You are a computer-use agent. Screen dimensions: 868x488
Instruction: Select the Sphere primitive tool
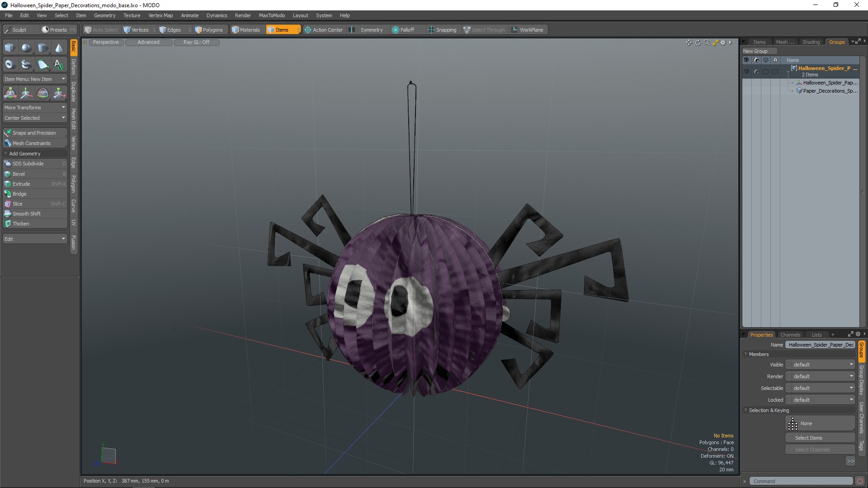[x=26, y=48]
